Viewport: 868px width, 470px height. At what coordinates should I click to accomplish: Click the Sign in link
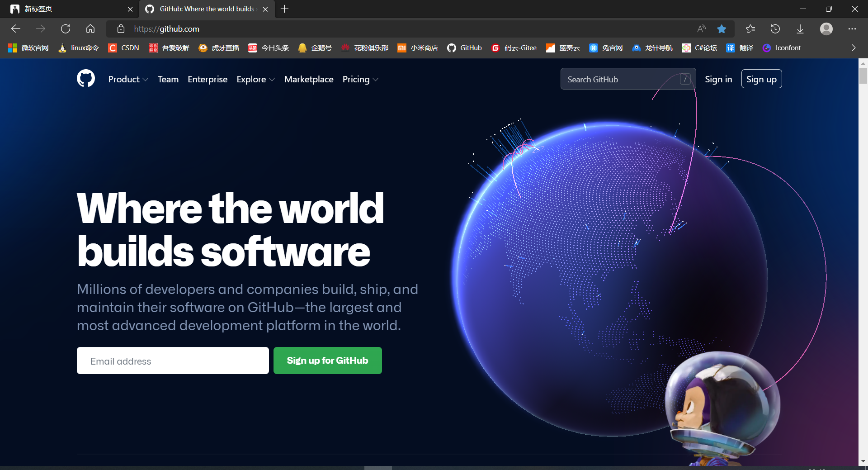click(x=718, y=79)
